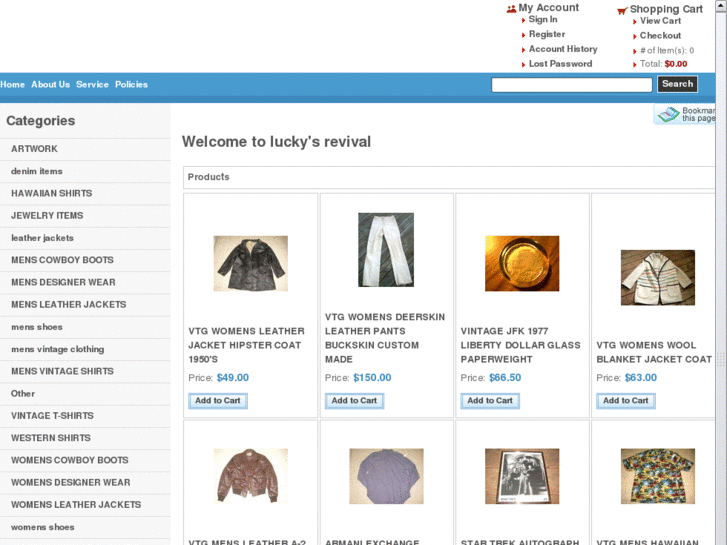
Task: Open the mens Hawaiian shirt thumbnail
Action: click(658, 476)
